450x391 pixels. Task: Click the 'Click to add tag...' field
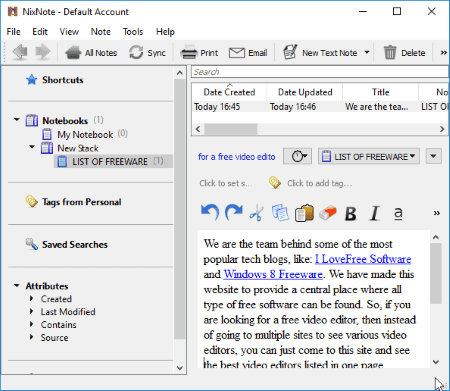[320, 183]
